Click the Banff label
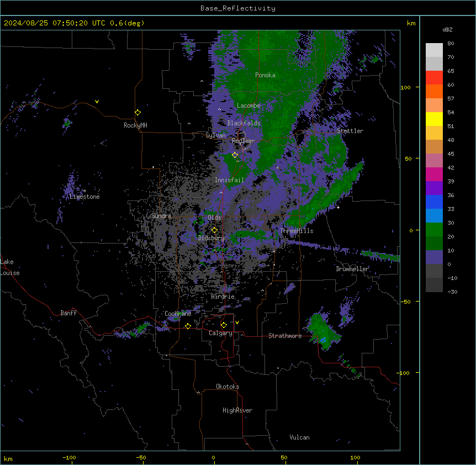Viewport: 476px width, 465px height. [68, 313]
